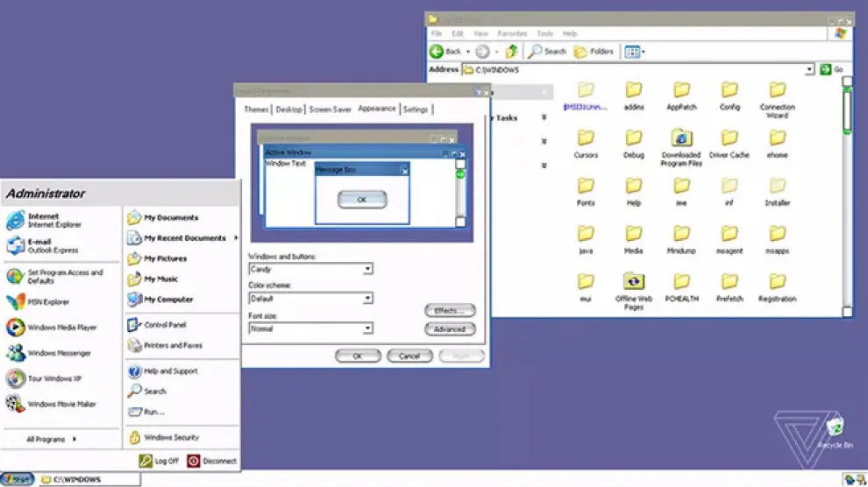Switch to the Screen Saver tab

[331, 109]
